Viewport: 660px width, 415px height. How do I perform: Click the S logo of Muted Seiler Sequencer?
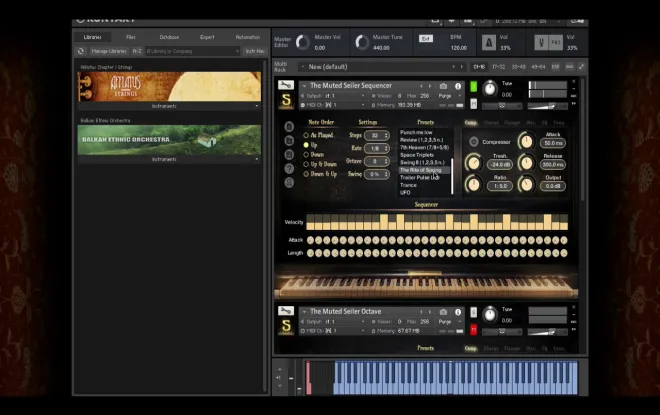pos(286,100)
